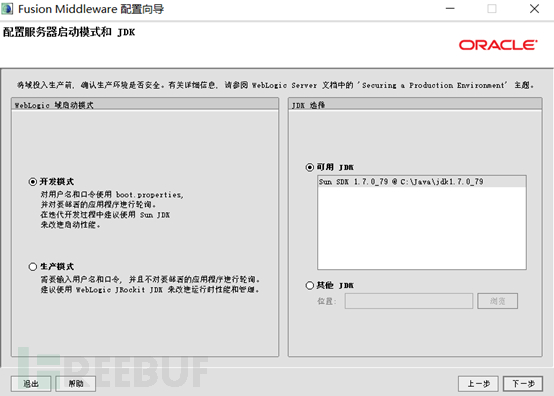Viewport: 554px width, 396px height.
Task: Click empty area of available JDK list
Action: click(x=422, y=228)
